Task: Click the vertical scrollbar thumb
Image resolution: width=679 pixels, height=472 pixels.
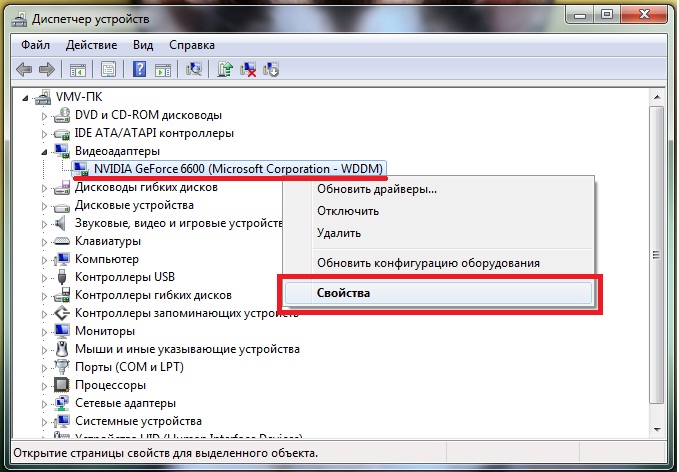Action: (x=657, y=255)
